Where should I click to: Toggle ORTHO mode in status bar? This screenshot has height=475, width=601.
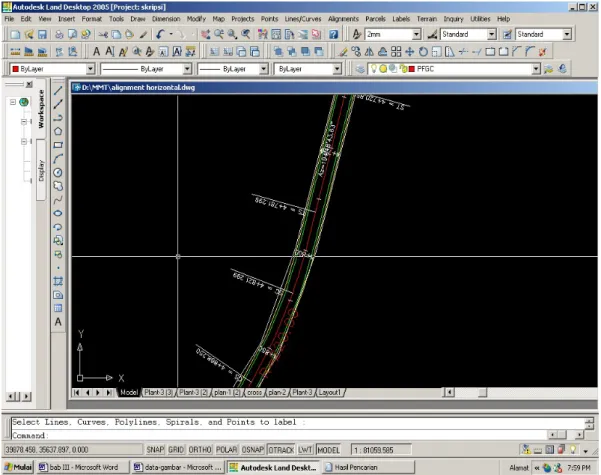(200, 449)
